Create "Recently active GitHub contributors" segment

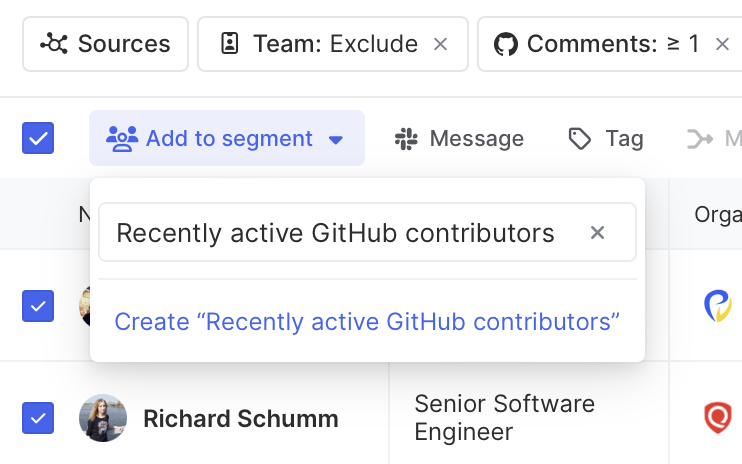[367, 322]
